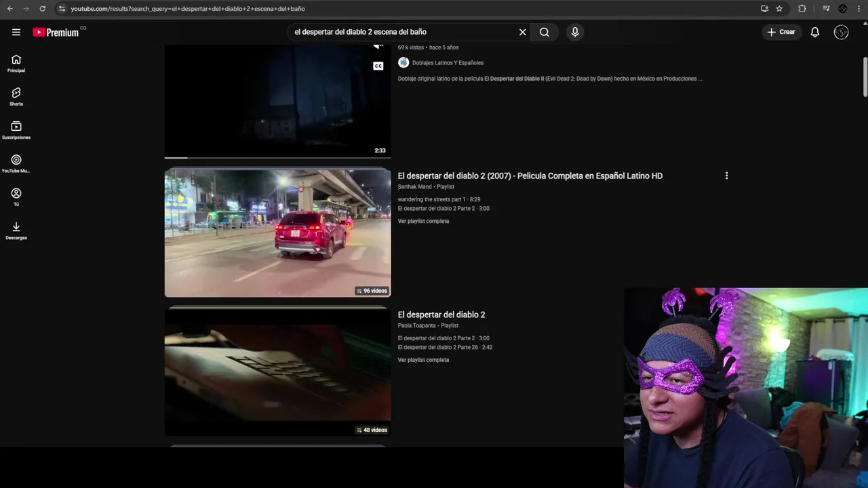Go to YouTube Premium home logo
The width and height of the screenshot is (868, 488).
56,32
